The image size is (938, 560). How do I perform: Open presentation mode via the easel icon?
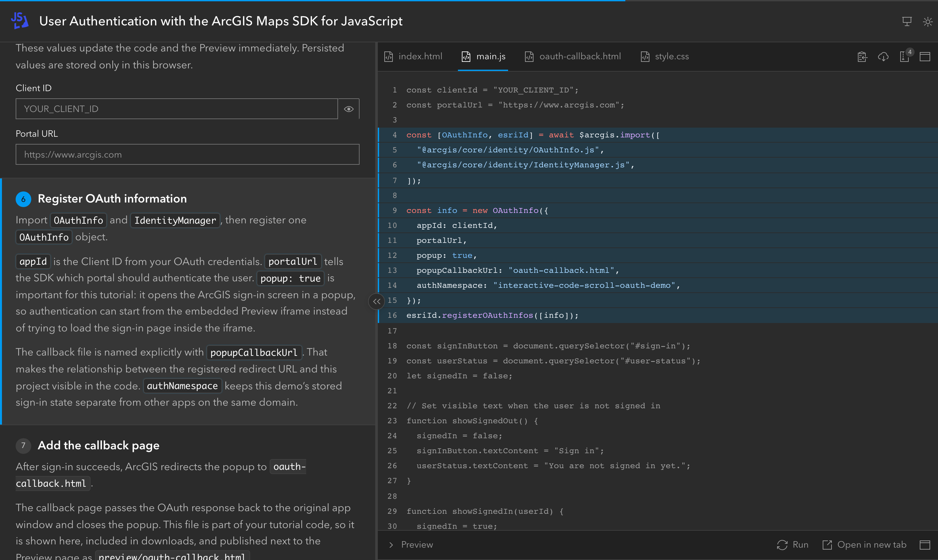click(907, 21)
